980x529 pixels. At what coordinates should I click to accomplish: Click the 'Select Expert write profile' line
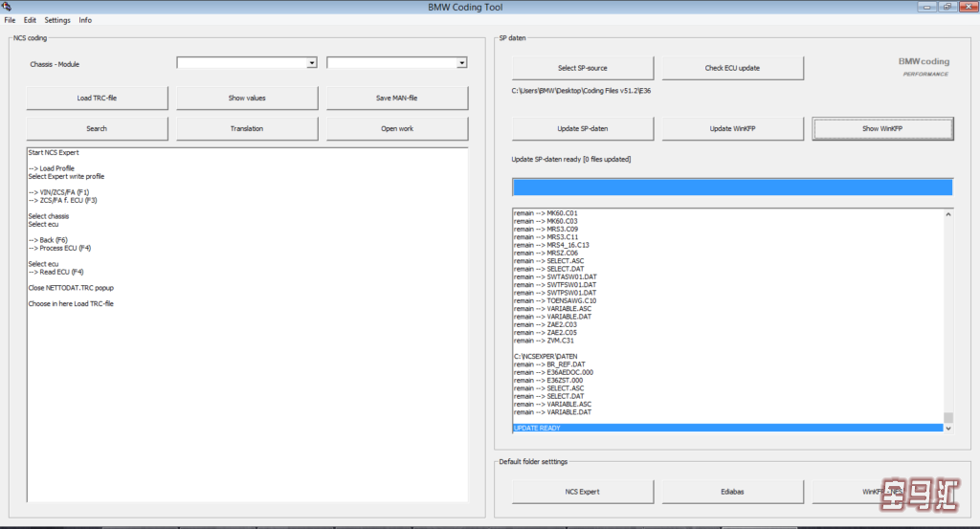pos(66,177)
